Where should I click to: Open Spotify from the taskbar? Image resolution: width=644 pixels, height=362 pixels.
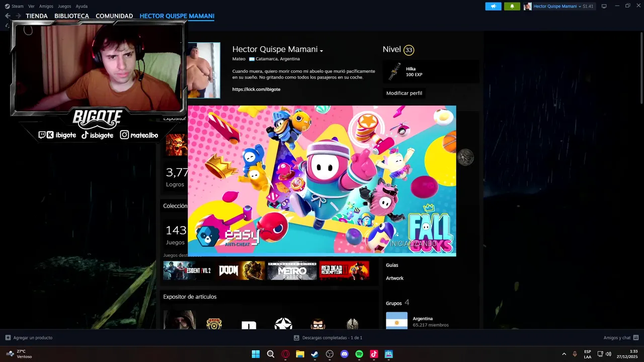click(x=359, y=354)
